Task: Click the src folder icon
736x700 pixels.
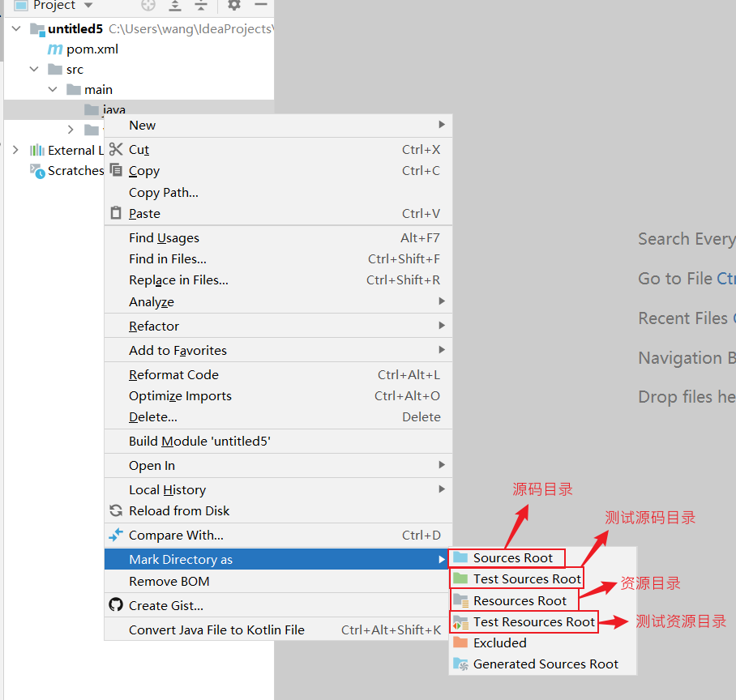Action: [55, 70]
